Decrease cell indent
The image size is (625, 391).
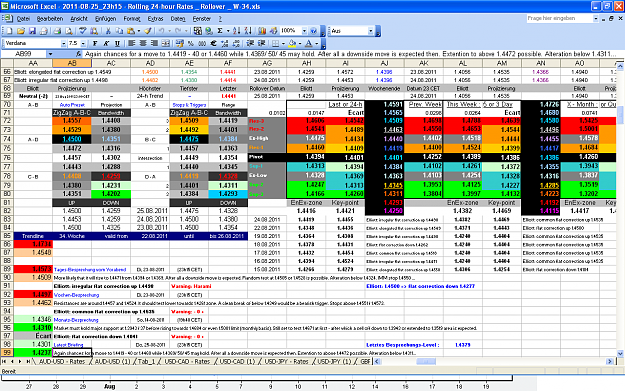(250, 43)
